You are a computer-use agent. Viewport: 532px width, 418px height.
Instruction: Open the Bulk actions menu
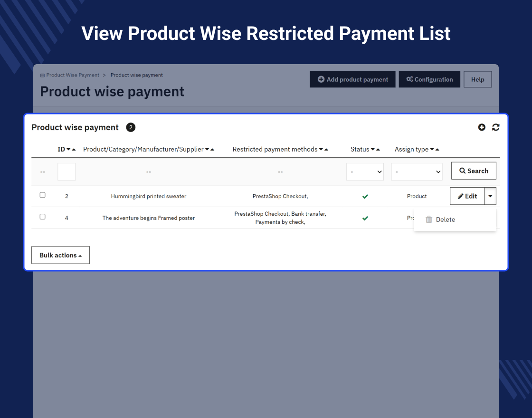pos(60,255)
